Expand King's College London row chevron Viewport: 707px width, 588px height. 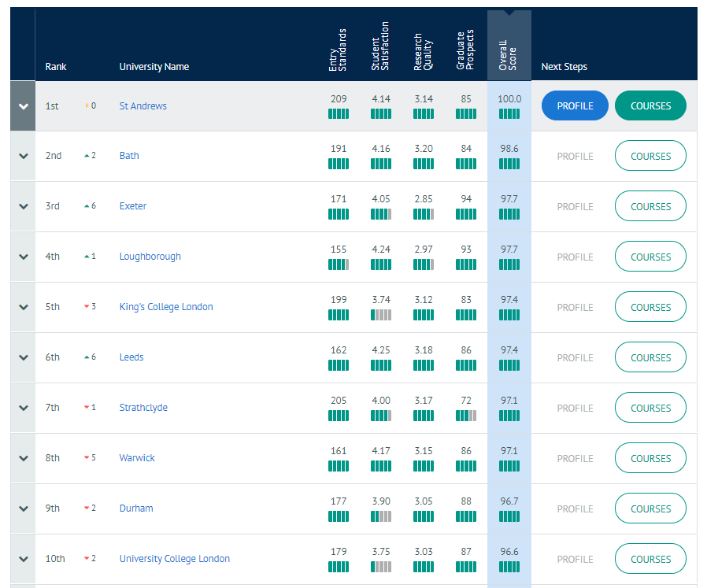(x=24, y=307)
